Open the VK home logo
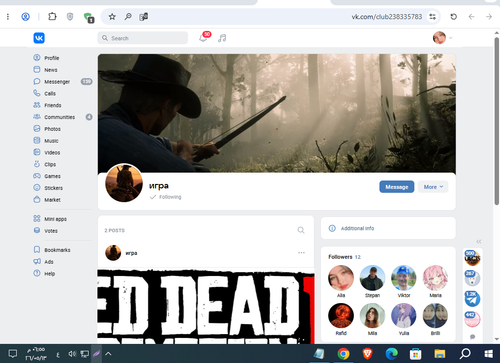Viewport: 500px width, 363px height. pyautogui.click(x=39, y=38)
